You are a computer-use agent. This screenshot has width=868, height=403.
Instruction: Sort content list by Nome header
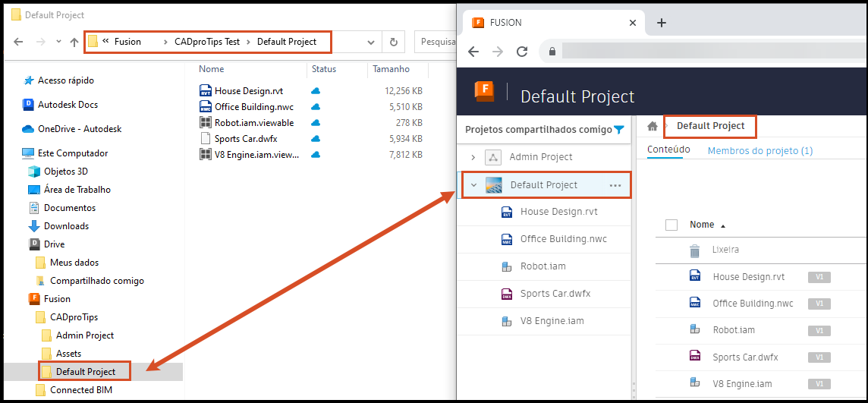pos(702,225)
